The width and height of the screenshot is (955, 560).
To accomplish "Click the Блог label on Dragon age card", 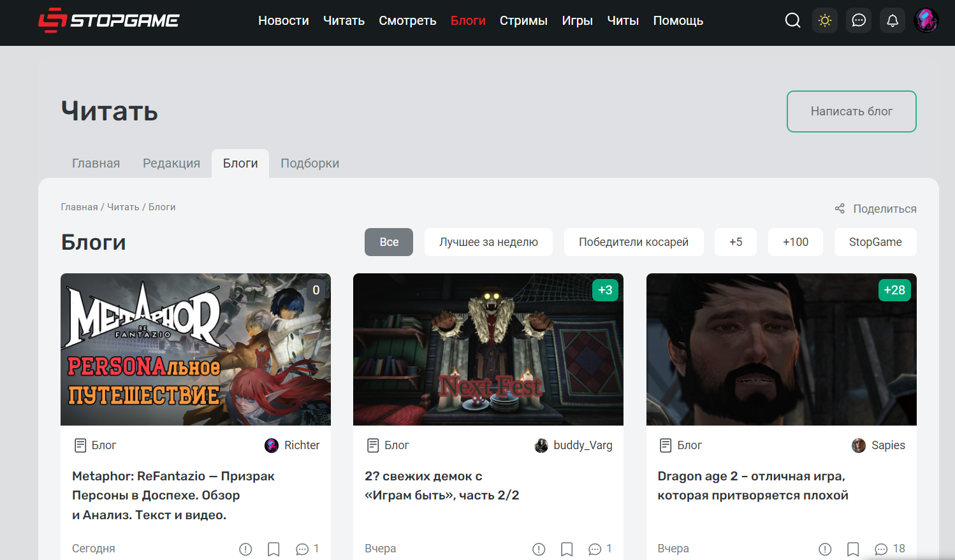I will pyautogui.click(x=689, y=445).
